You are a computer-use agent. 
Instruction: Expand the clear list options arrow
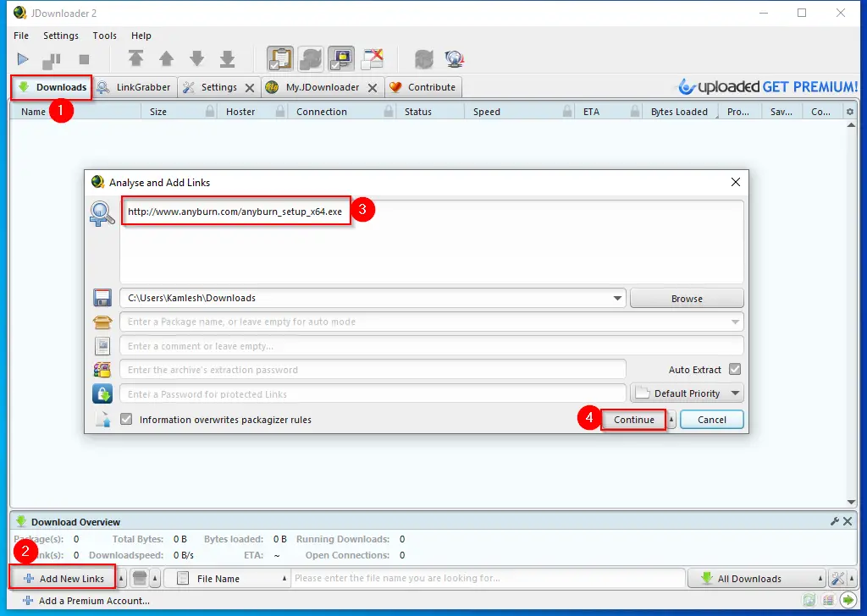coord(156,579)
